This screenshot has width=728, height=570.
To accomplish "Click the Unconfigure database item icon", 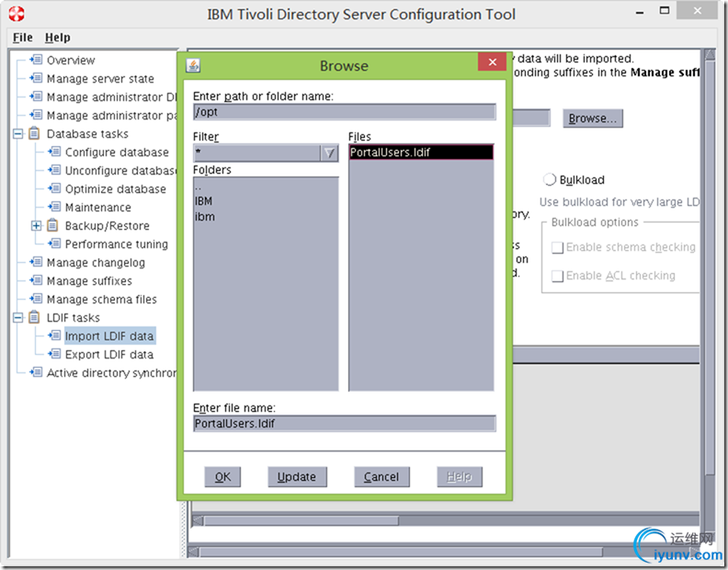I will point(54,170).
